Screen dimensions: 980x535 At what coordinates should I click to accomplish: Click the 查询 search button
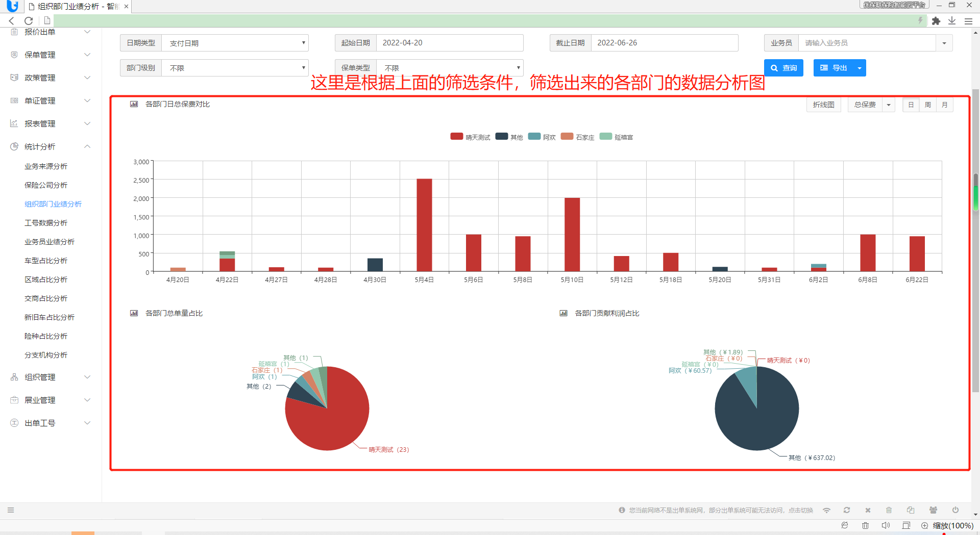tap(783, 68)
